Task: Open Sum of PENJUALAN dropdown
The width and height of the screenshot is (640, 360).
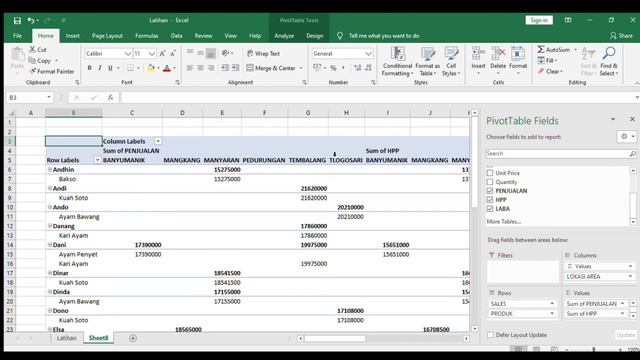Action: click(622, 304)
